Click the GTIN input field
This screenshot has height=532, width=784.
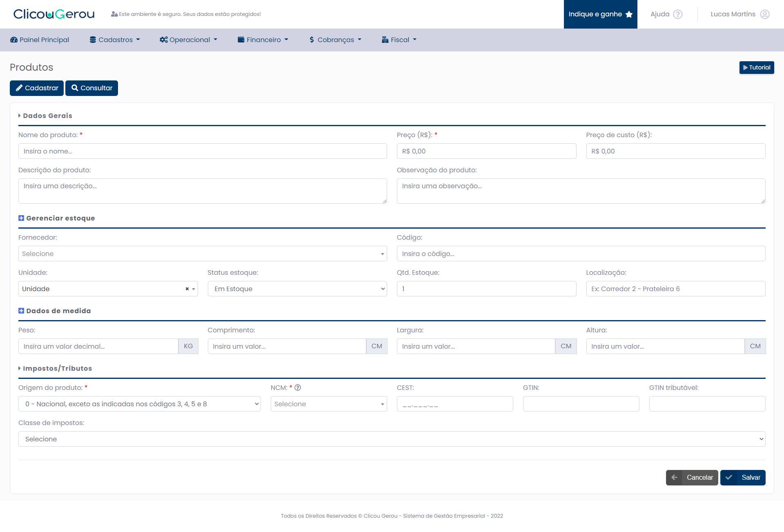click(x=581, y=404)
